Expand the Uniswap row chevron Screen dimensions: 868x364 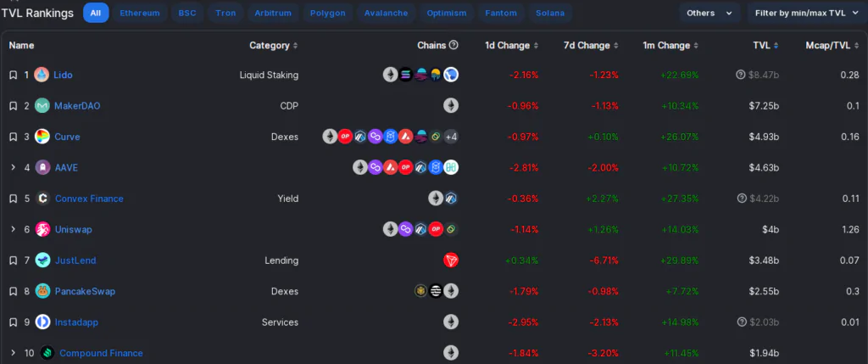coord(13,229)
